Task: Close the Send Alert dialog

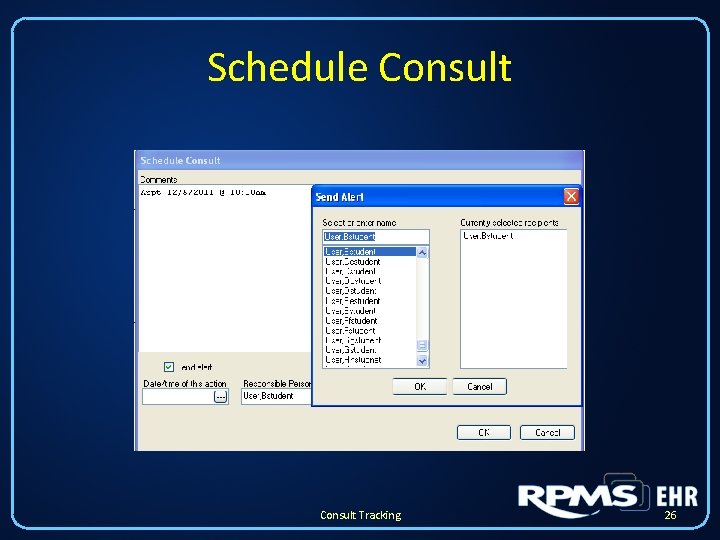Action: tap(571, 197)
